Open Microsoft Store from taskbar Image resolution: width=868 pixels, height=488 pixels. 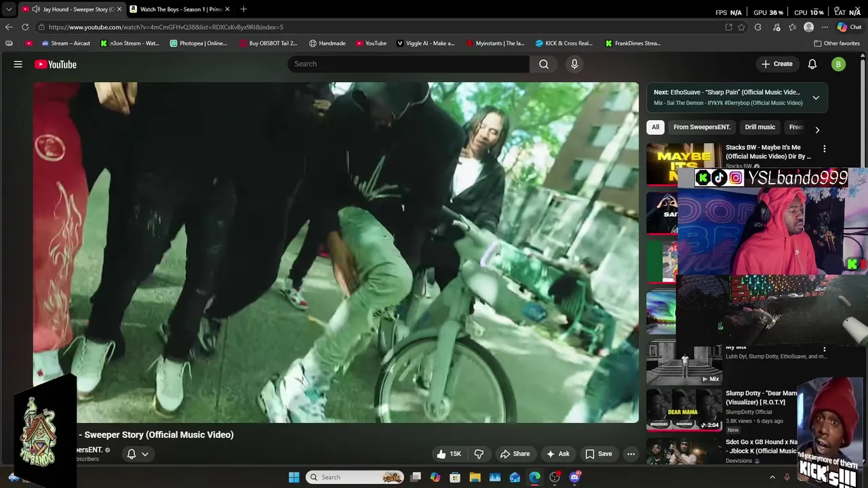[455, 477]
